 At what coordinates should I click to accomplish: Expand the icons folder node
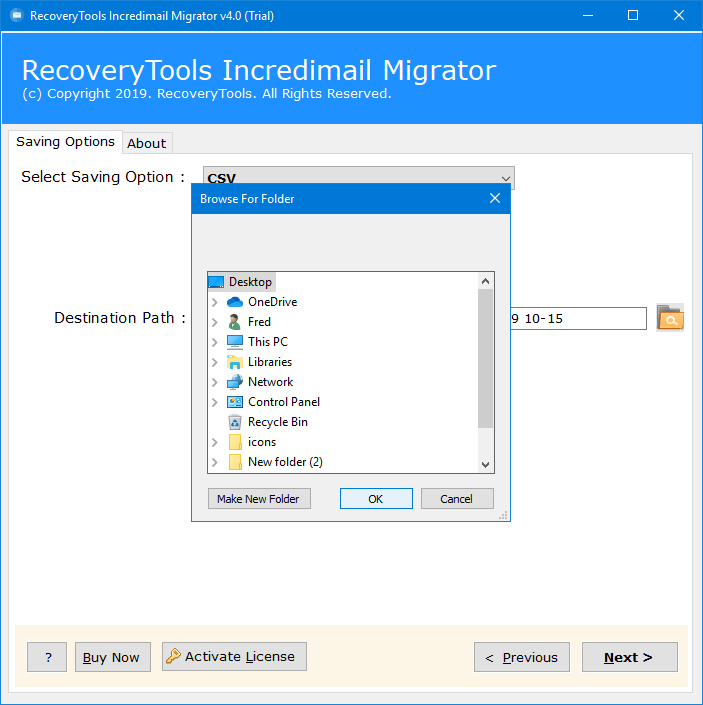pos(215,442)
